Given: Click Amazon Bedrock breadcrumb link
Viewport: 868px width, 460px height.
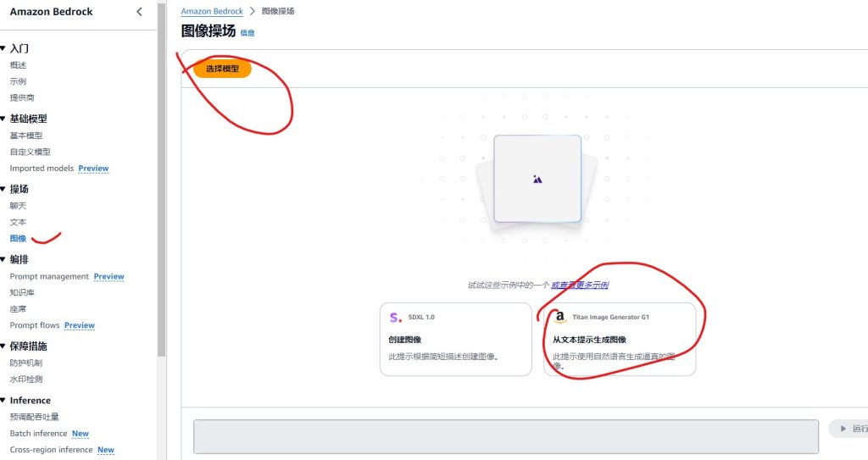Looking at the screenshot, I should click(x=212, y=11).
